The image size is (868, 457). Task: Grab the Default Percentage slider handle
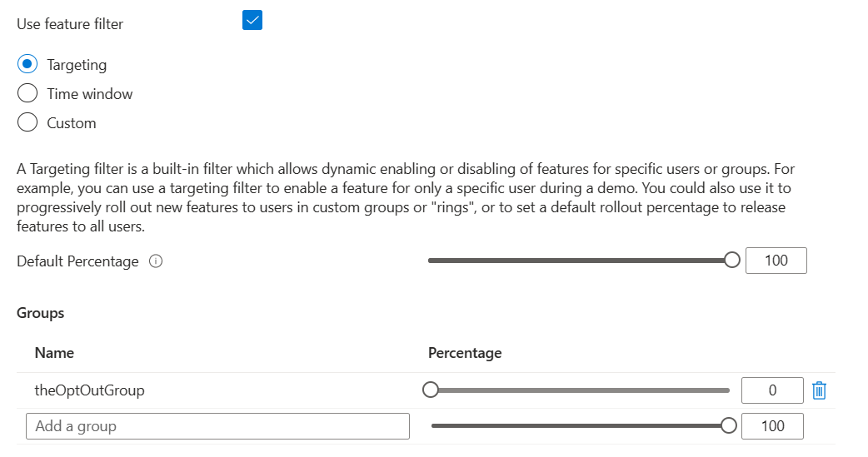coord(732,260)
